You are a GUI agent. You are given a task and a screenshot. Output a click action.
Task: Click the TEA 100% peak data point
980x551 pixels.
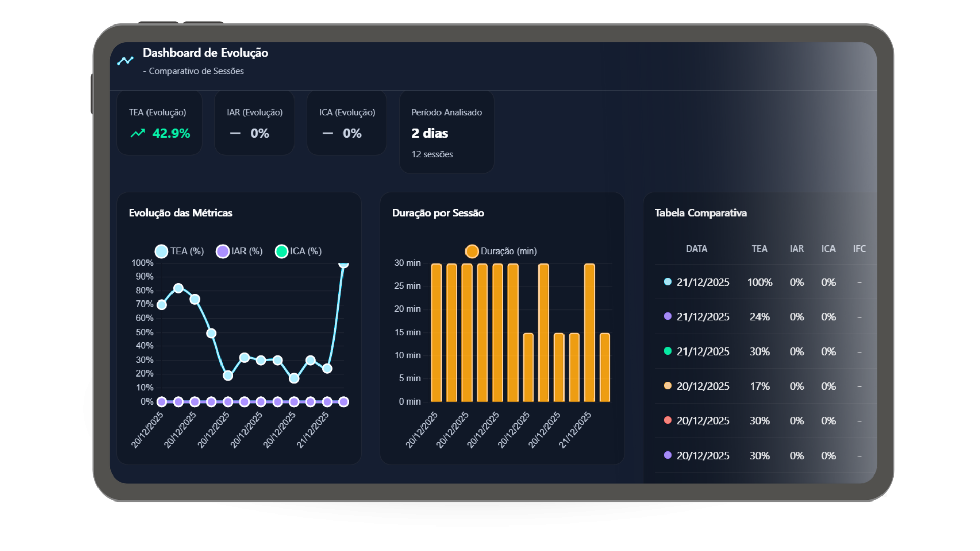click(344, 264)
